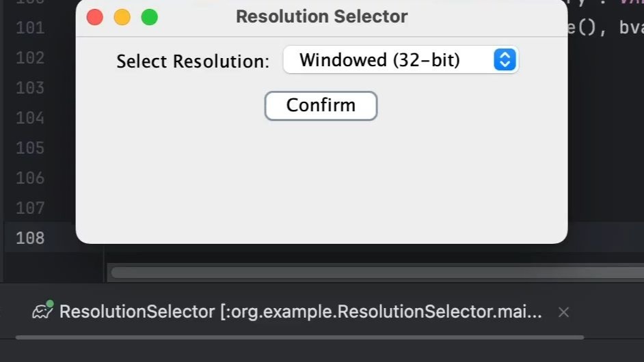Viewport: 644px width, 362px height.
Task: Click the Resolution Selector title bar text
Action: (x=321, y=16)
